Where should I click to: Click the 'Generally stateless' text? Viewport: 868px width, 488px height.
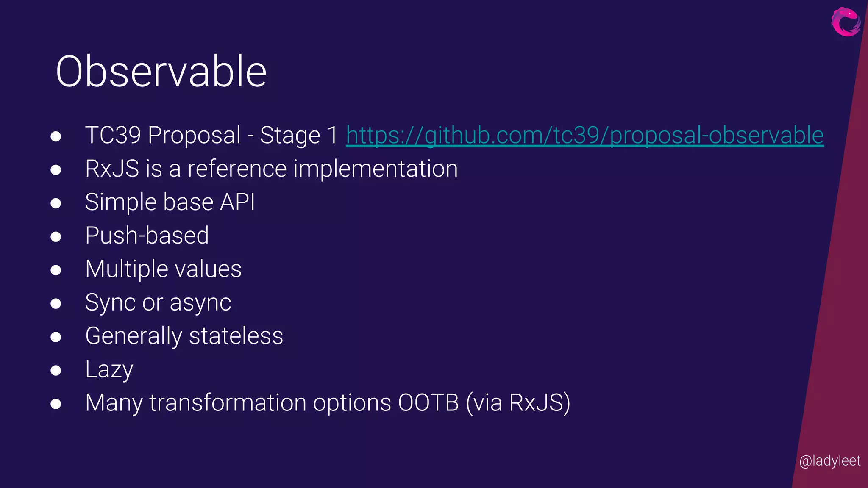[x=184, y=336]
